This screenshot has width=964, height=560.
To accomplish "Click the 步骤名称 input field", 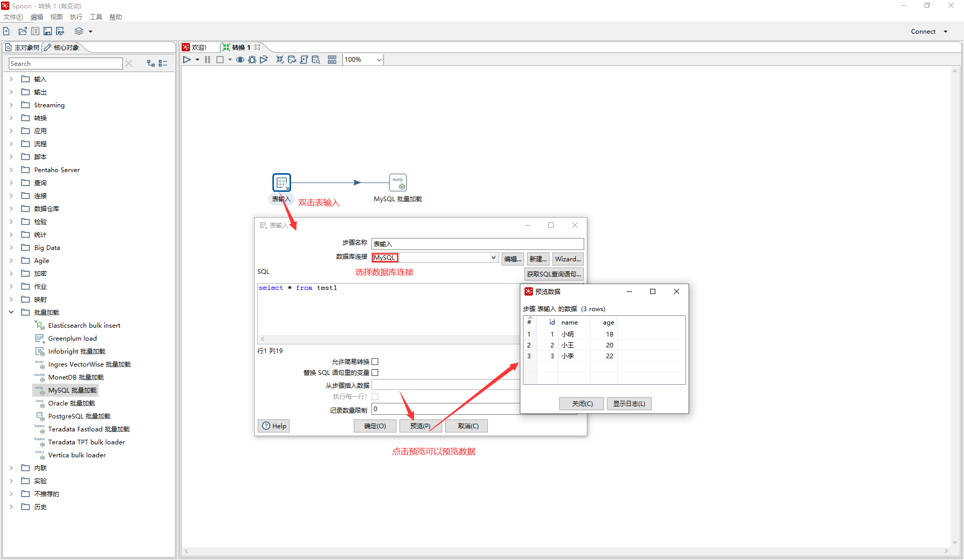I will (478, 244).
